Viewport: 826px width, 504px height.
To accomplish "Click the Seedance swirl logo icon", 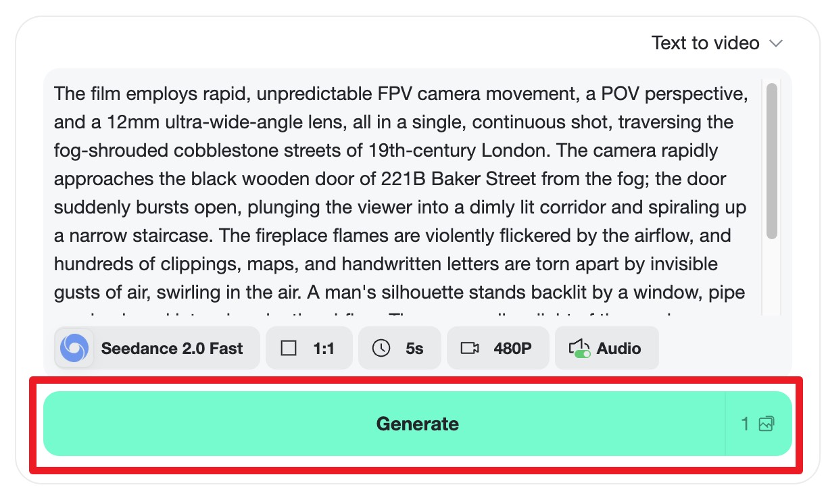I will (74, 349).
